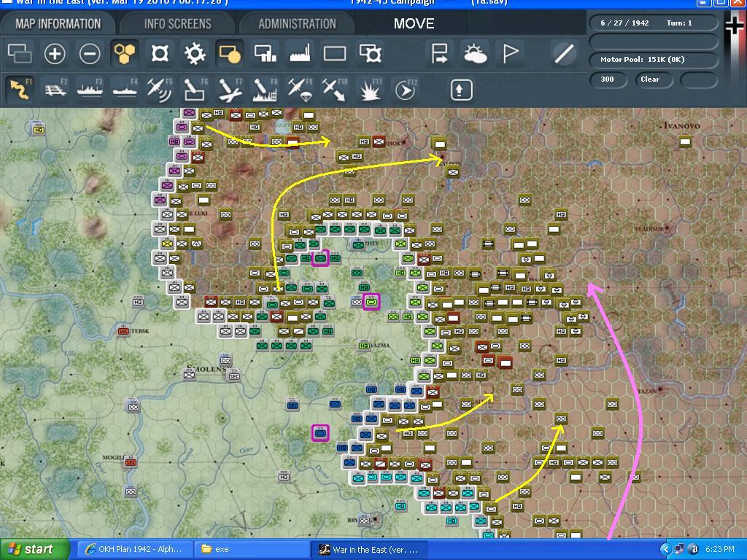Click the MOVE mode label
Viewport: 747px width, 560px height.
tap(414, 24)
